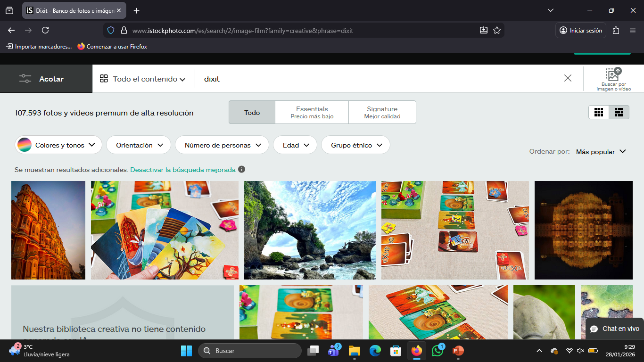Open the Más popular sort dropdown
This screenshot has height=362, width=644.
601,152
